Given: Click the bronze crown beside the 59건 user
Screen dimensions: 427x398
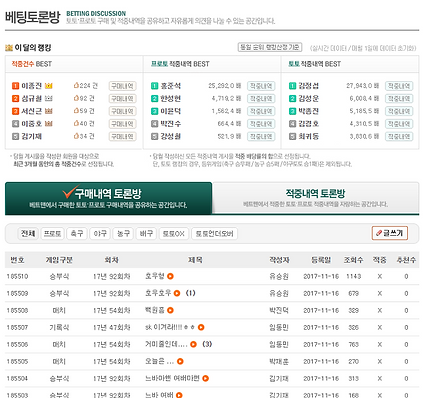Looking at the screenshot, I should (49, 111).
